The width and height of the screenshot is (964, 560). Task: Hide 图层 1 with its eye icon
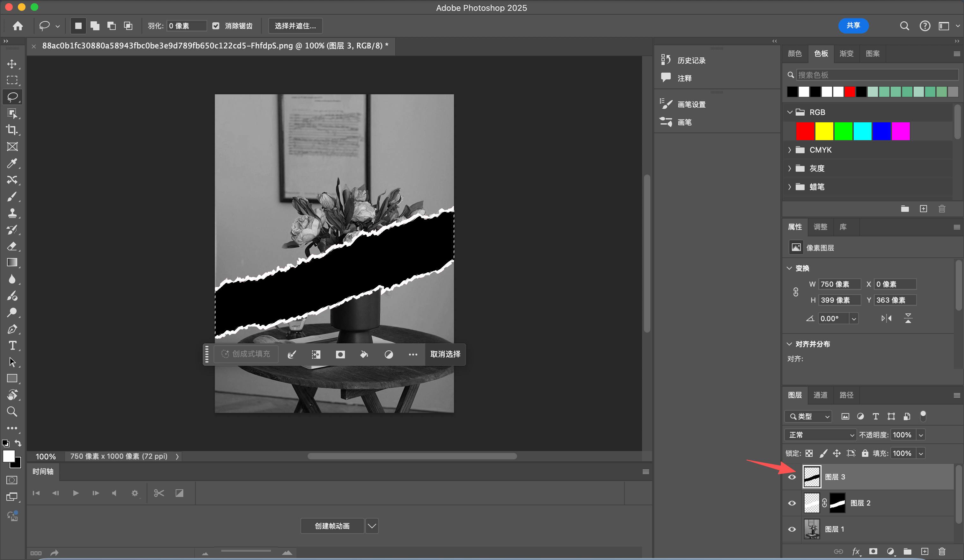tap(792, 529)
